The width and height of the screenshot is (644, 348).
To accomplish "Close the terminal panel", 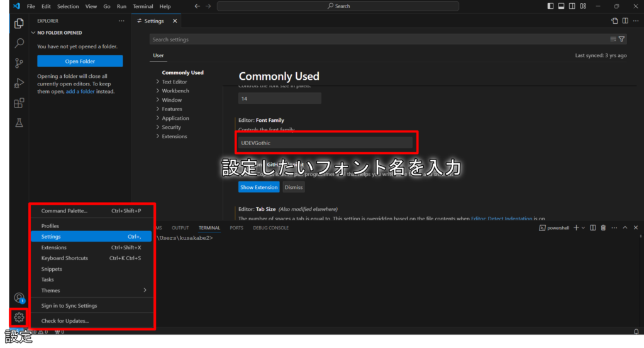I will coord(636,228).
